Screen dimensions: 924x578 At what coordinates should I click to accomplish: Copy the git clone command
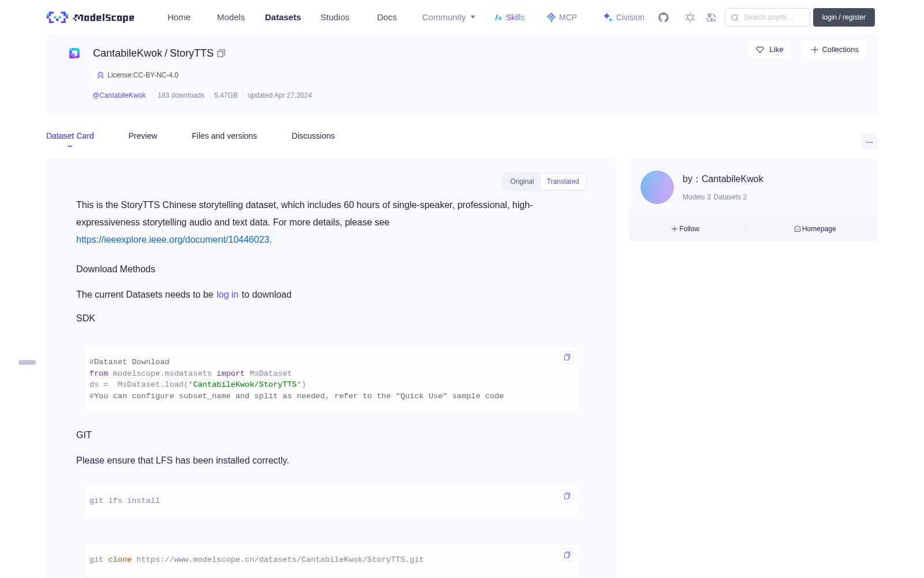coord(567,555)
